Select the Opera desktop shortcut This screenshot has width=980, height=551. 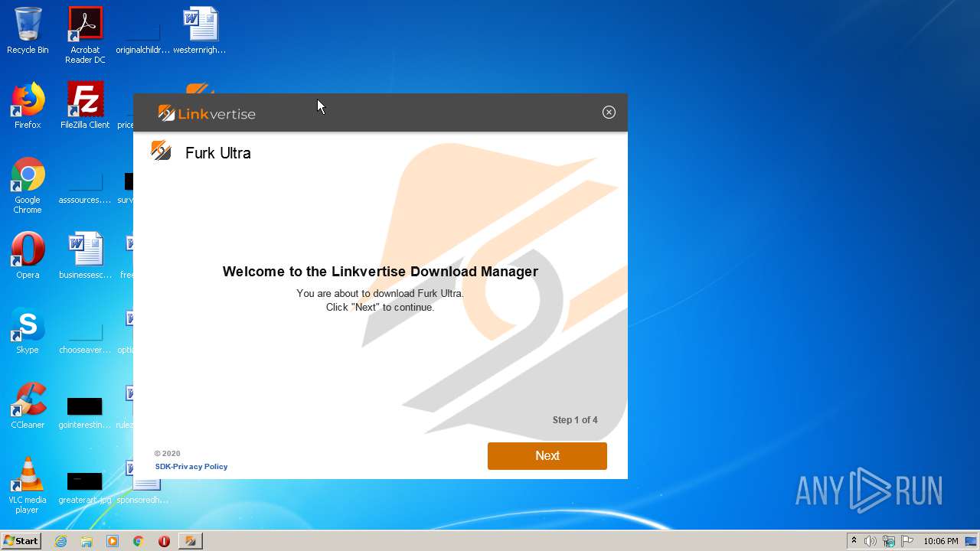coord(28,256)
